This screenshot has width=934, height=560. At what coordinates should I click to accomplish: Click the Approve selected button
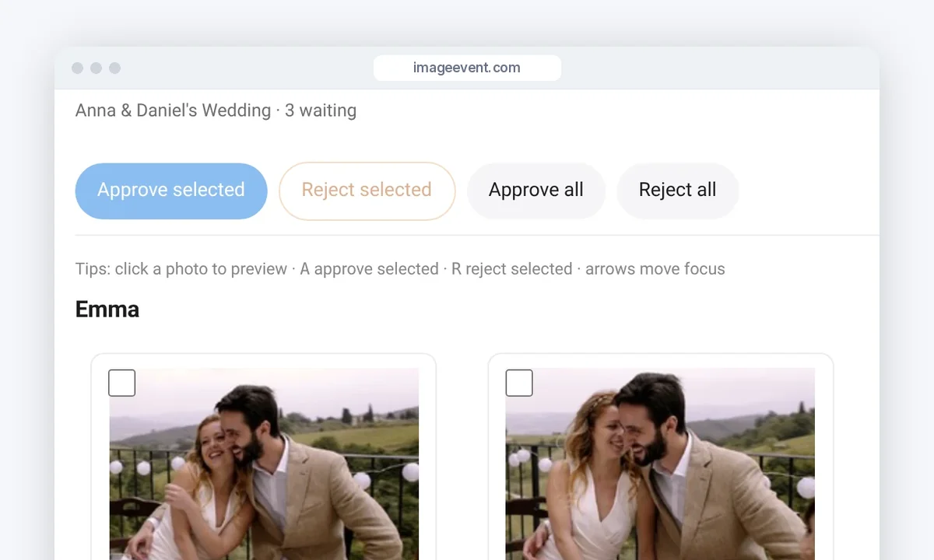(x=171, y=191)
